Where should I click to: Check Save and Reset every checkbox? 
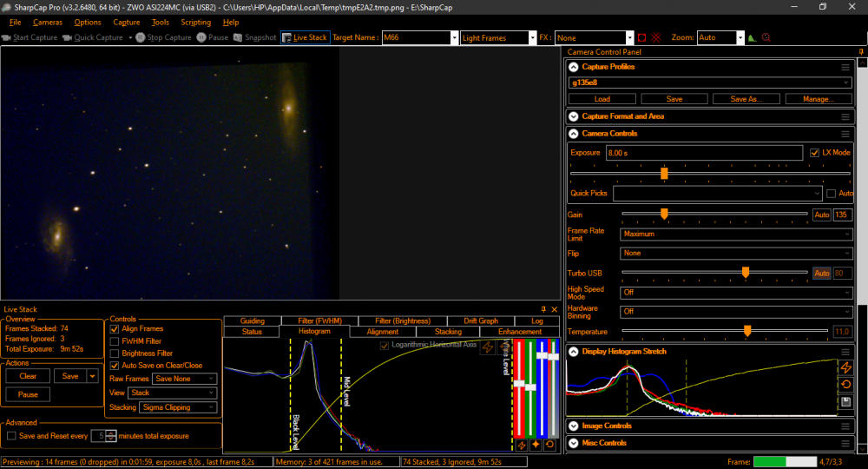click(11, 436)
